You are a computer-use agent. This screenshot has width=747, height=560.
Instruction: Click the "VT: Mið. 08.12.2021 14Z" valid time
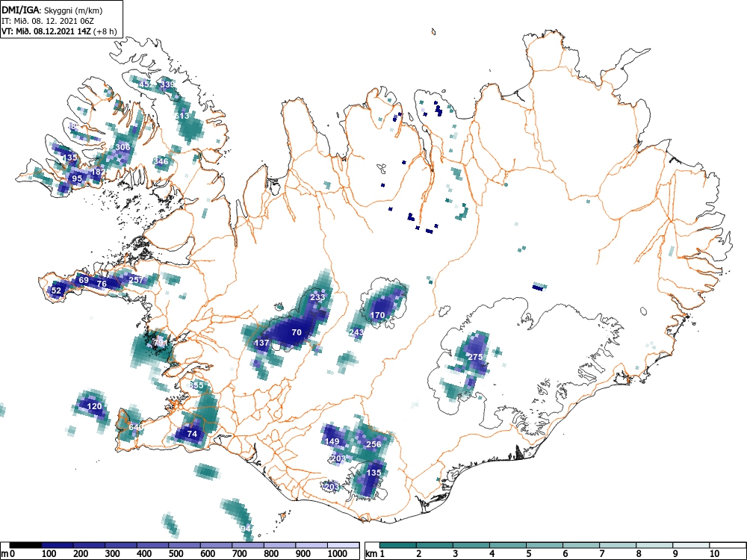point(46,31)
